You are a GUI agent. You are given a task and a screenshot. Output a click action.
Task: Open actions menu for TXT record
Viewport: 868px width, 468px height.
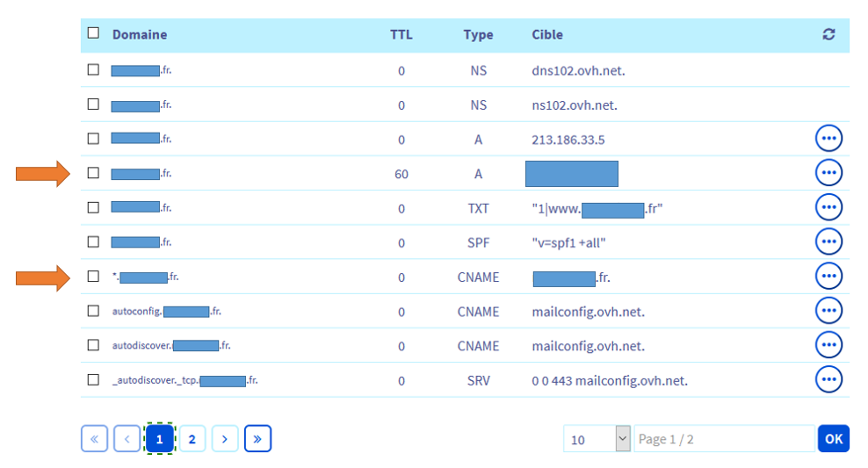pos(828,207)
